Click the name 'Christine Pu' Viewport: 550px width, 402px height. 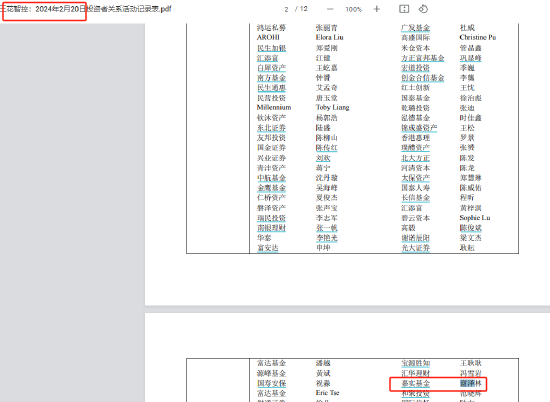coord(477,38)
